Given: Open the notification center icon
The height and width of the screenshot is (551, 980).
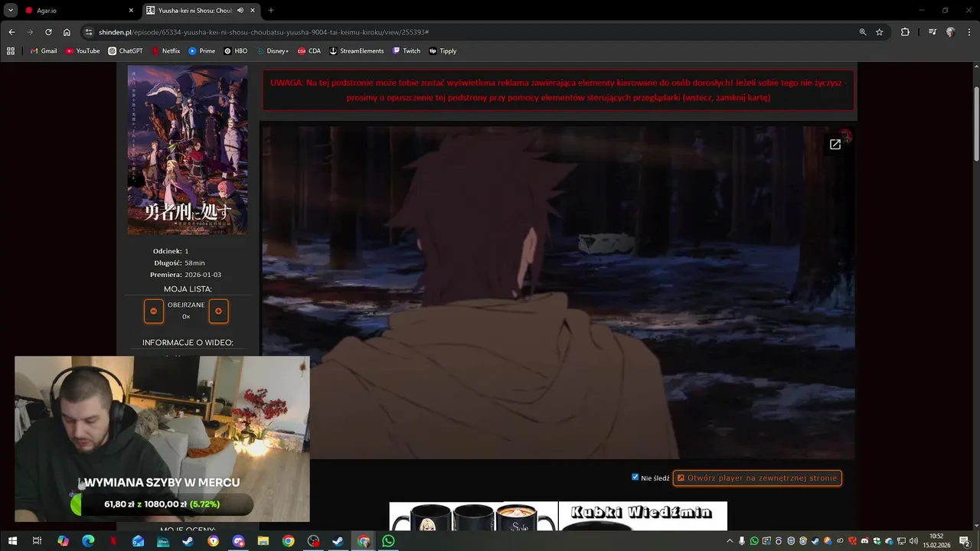Looking at the screenshot, I should (965, 541).
